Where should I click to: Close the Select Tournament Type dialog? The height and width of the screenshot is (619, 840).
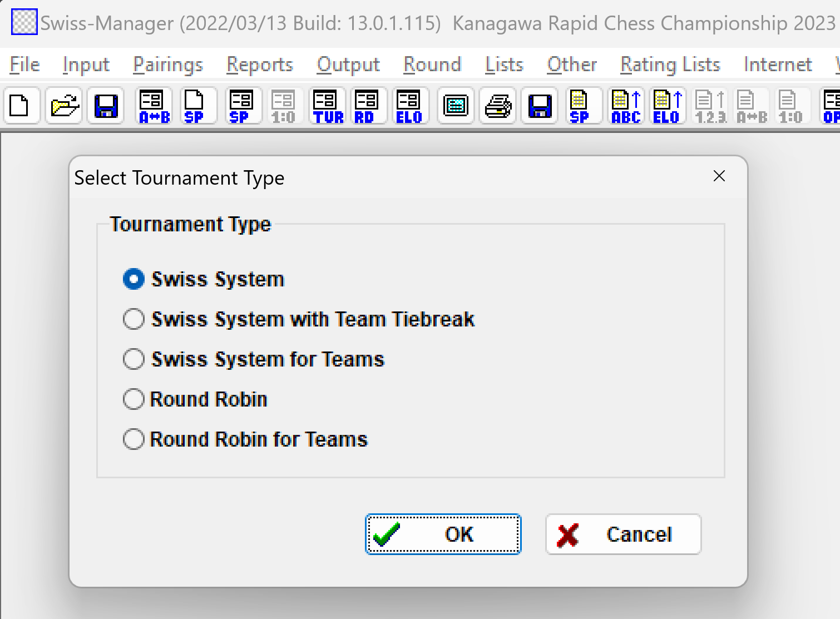pyautogui.click(x=719, y=176)
